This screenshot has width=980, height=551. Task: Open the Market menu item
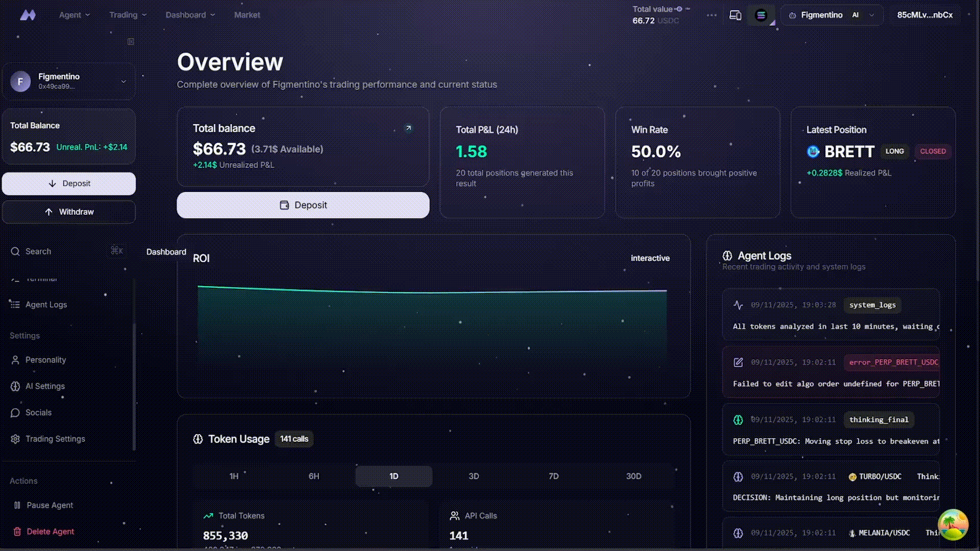(x=247, y=15)
